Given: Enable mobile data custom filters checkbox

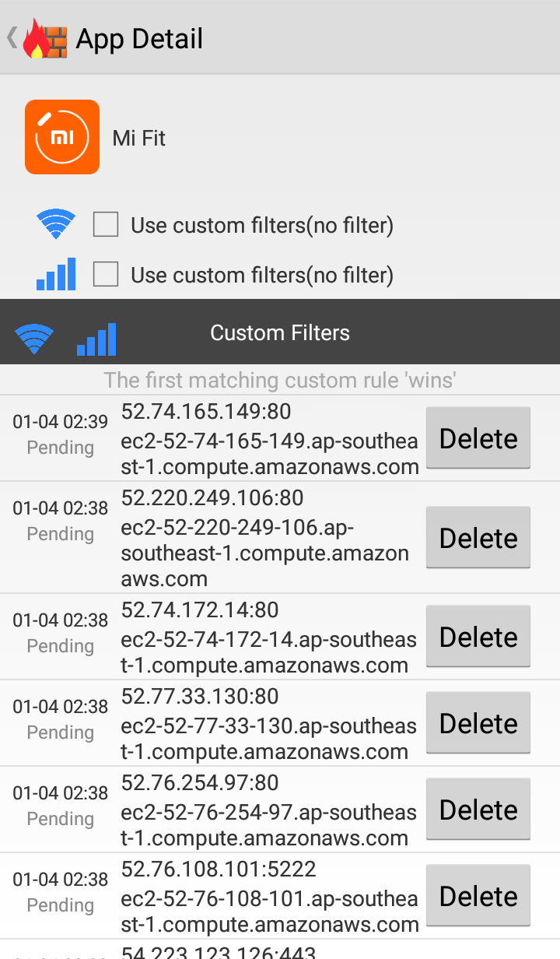Looking at the screenshot, I should click(106, 274).
